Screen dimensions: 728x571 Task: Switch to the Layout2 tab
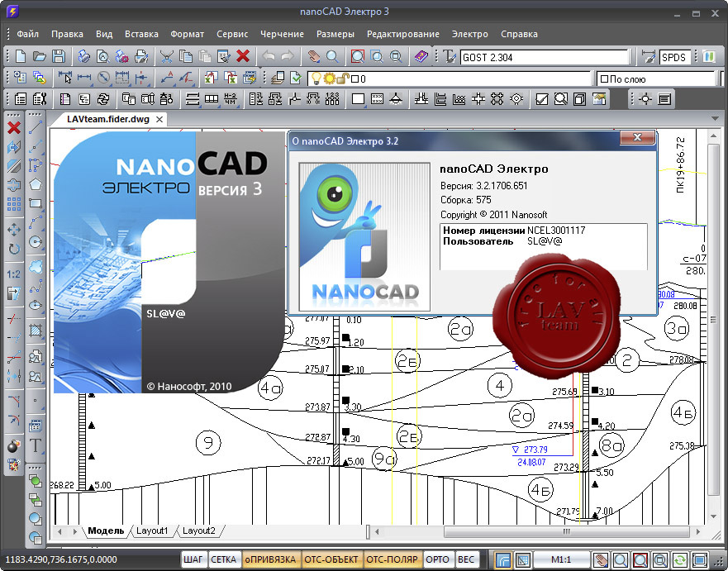pos(198,531)
